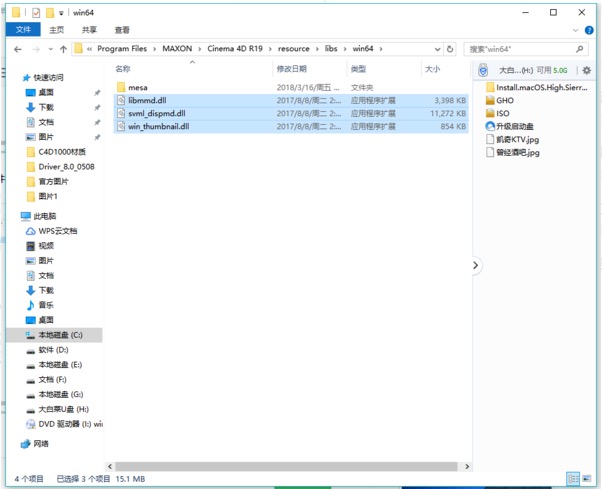Click the up-one-level arrow button

pyautogui.click(x=64, y=48)
